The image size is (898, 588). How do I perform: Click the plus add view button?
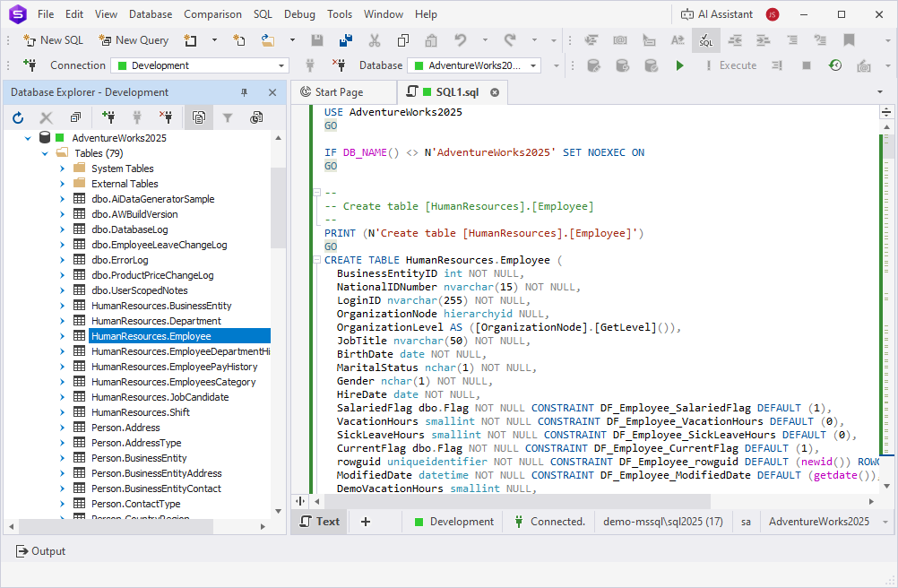(x=366, y=522)
